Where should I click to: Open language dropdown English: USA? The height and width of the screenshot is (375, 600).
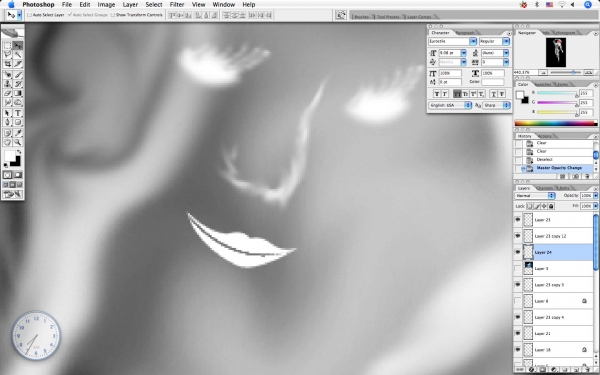point(450,105)
